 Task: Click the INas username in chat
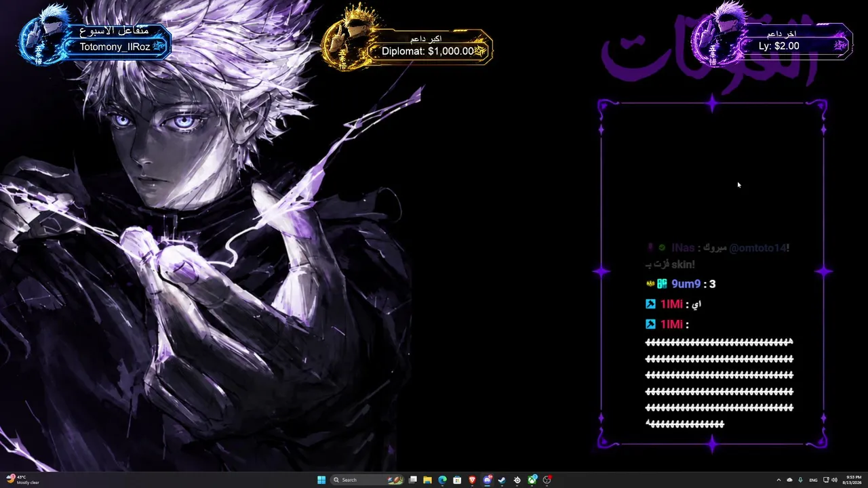682,248
